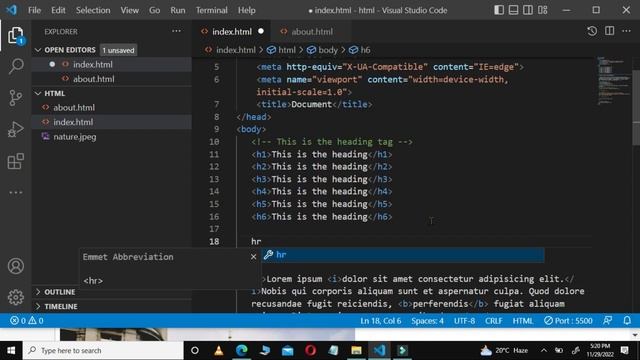Open Microsoft Edge from taskbar
The image size is (640, 360).
242,350
